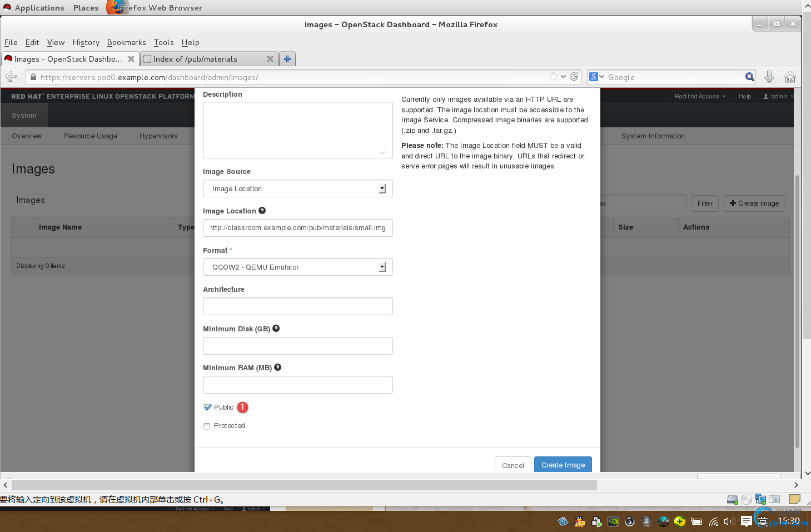The width and height of the screenshot is (811, 532).
Task: Open a new tab with plus icon
Action: pos(287,59)
